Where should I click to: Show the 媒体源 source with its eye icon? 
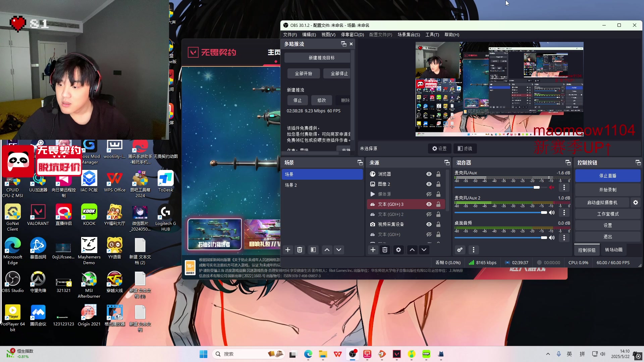click(429, 194)
